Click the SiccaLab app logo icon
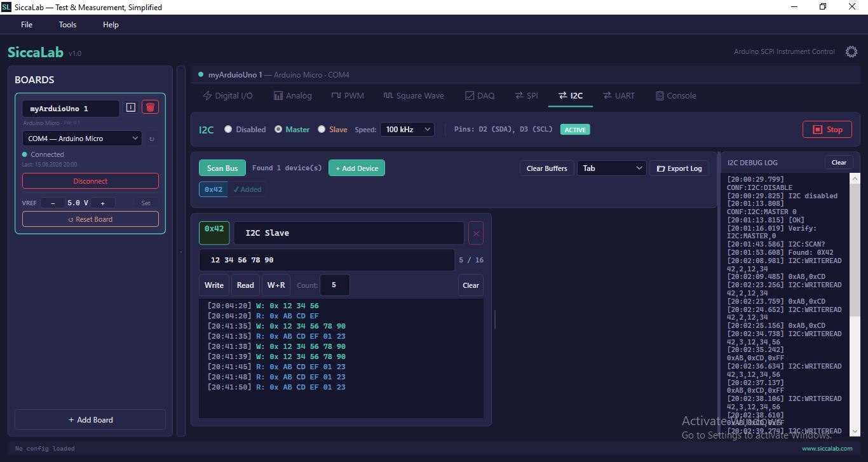868x462 pixels. tap(6, 7)
